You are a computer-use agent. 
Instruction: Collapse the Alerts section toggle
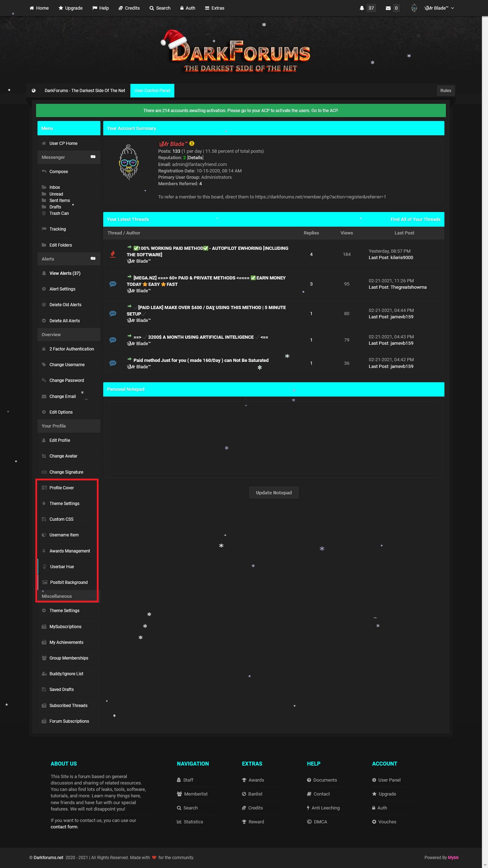click(x=93, y=258)
